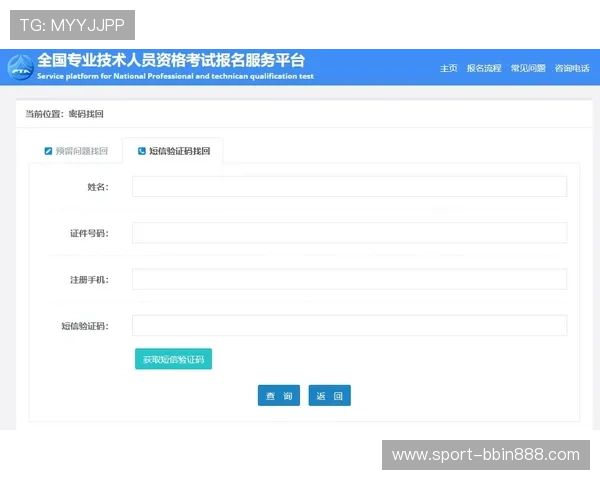Click the 短信验证码: label

[x=85, y=326]
